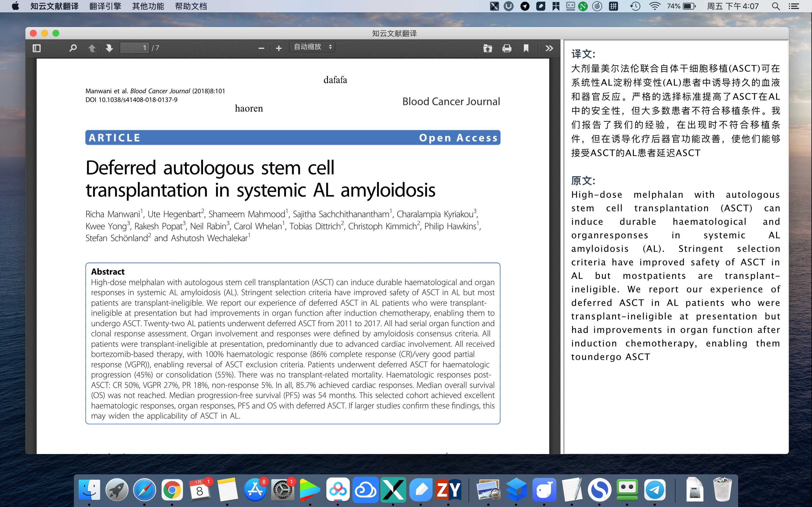The width and height of the screenshot is (812, 507).
Task: Zoom out with the minus button
Action: click(x=261, y=48)
